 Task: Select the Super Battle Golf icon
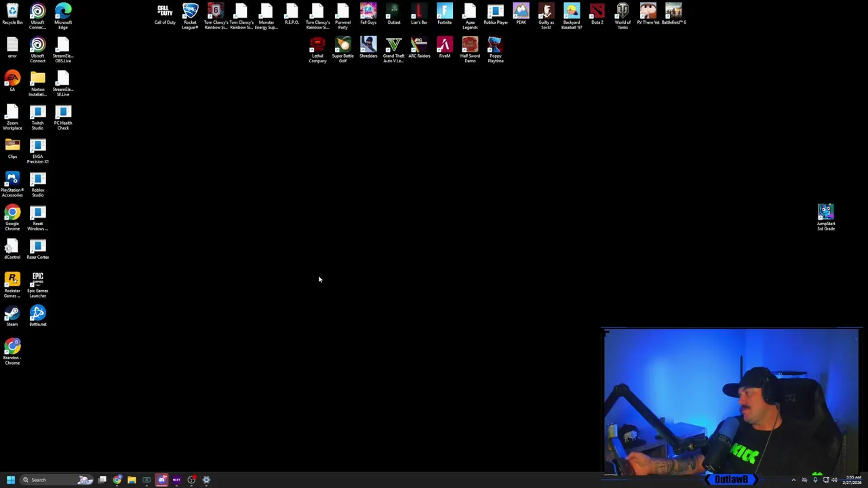342,50
